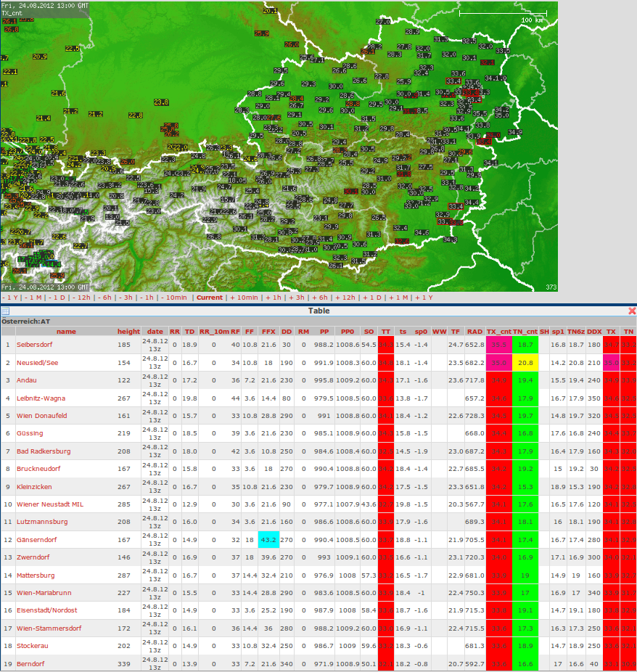Step back one day with -1 D

pos(57,298)
